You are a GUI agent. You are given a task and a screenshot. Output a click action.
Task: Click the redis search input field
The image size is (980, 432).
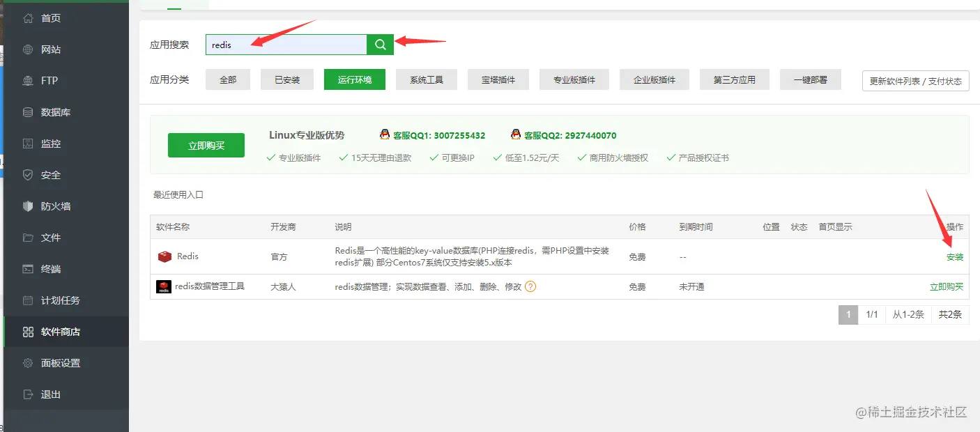pos(286,45)
